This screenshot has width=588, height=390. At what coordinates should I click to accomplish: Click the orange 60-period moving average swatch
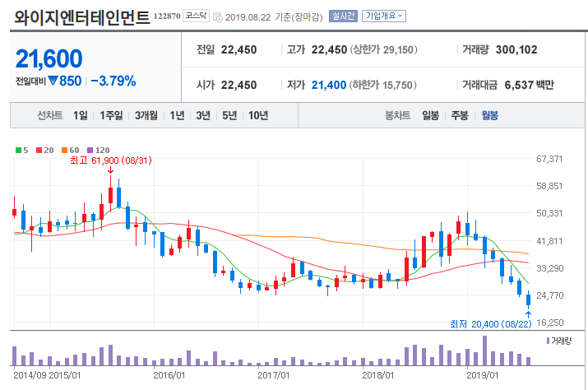(x=64, y=150)
